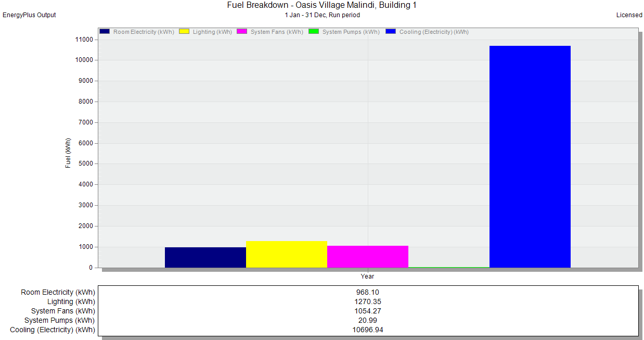Screen dimensions: 644x340
Task: Click the table value "1054.27"
Action: (x=368, y=311)
